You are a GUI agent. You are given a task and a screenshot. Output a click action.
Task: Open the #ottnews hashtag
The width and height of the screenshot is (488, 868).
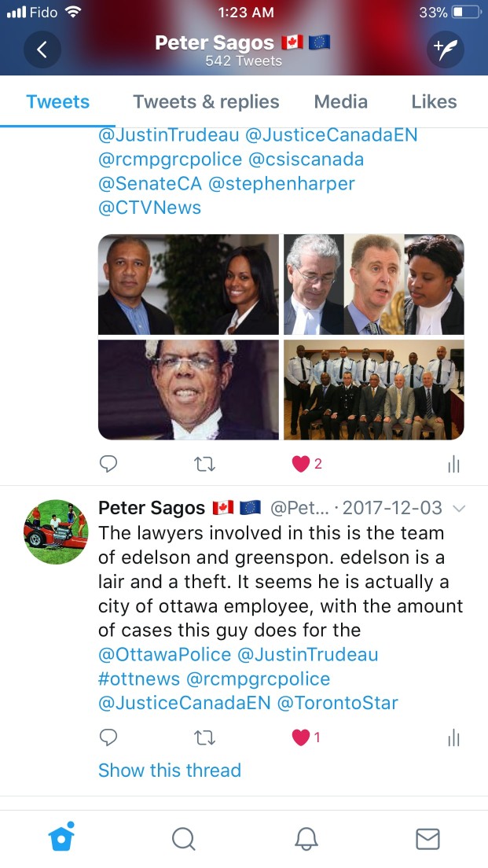point(139,679)
